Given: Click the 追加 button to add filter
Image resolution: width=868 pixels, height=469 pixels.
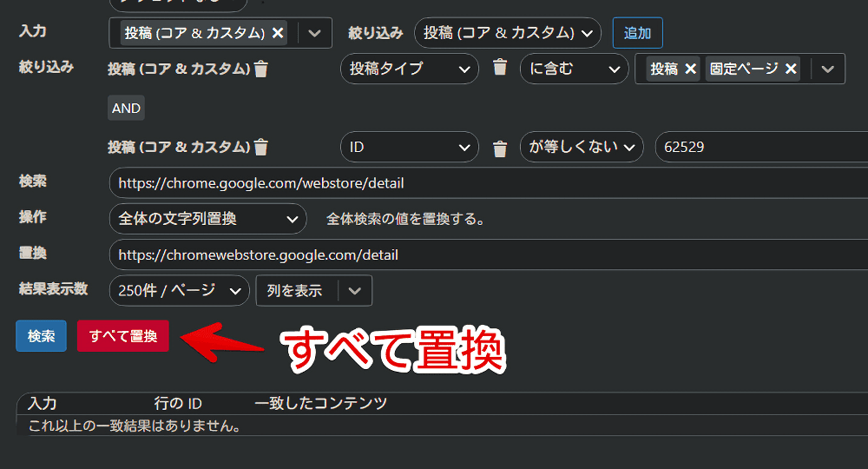Looking at the screenshot, I should point(637,33).
